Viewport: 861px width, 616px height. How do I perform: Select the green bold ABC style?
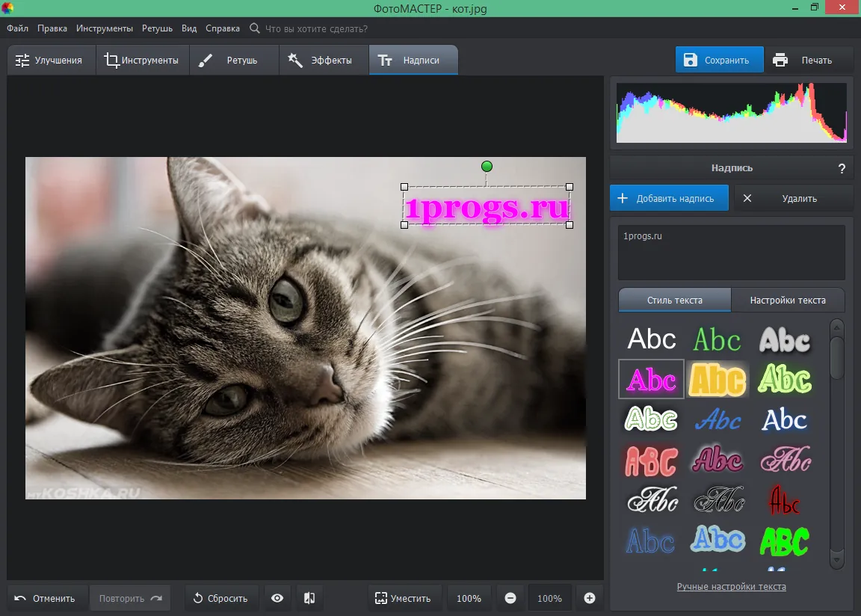tap(785, 541)
